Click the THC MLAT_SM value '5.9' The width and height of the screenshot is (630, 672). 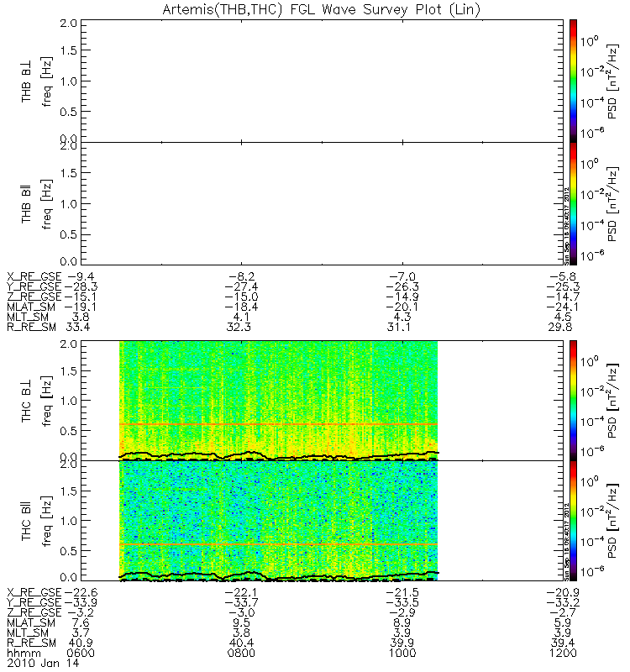tap(563, 622)
